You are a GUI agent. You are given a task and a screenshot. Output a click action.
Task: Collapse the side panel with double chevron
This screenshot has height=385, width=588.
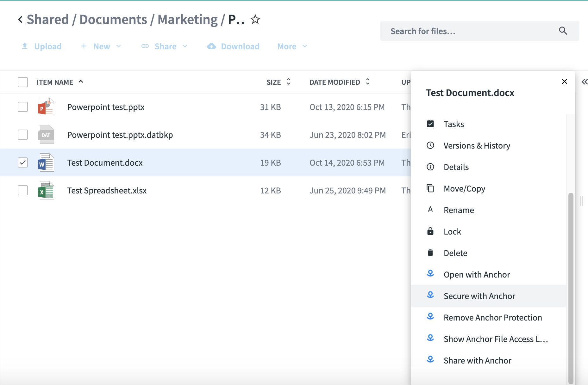click(584, 82)
